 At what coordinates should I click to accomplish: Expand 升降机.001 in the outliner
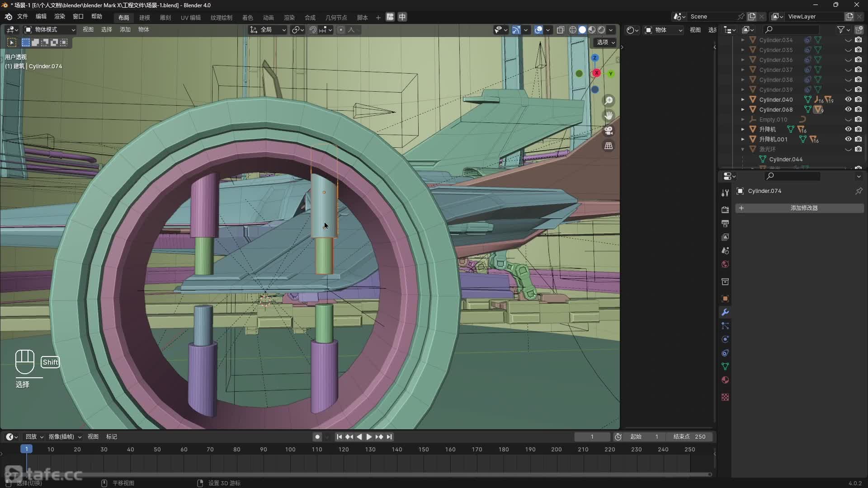(742, 139)
